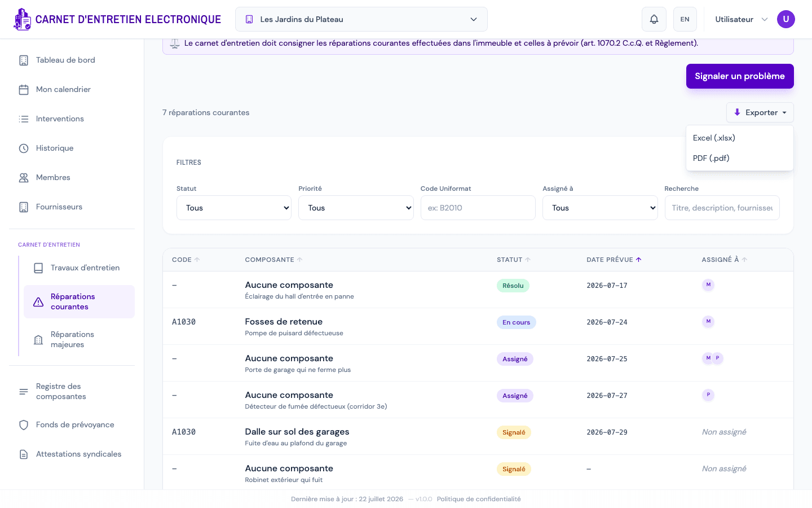
Task: Click the Réparations majeures building icon
Action: 38,340
